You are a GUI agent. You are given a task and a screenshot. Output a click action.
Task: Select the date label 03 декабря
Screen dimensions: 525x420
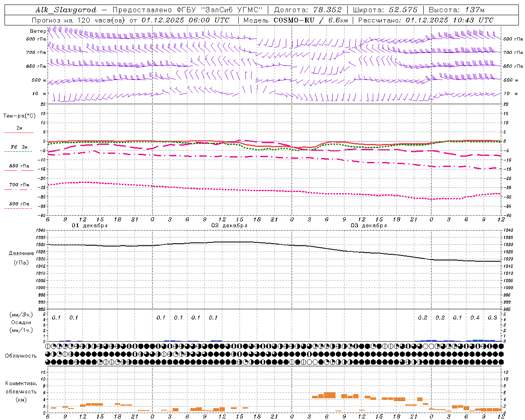point(369,226)
